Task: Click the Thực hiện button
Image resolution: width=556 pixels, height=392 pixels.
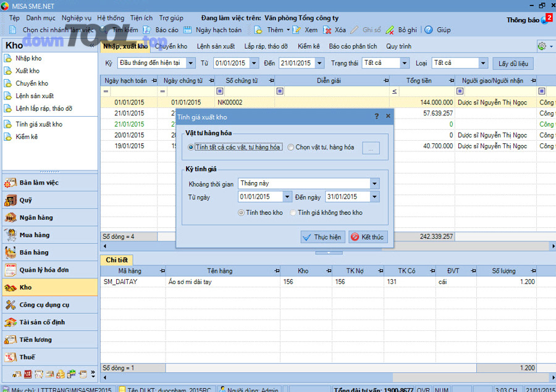Action: pos(322,237)
